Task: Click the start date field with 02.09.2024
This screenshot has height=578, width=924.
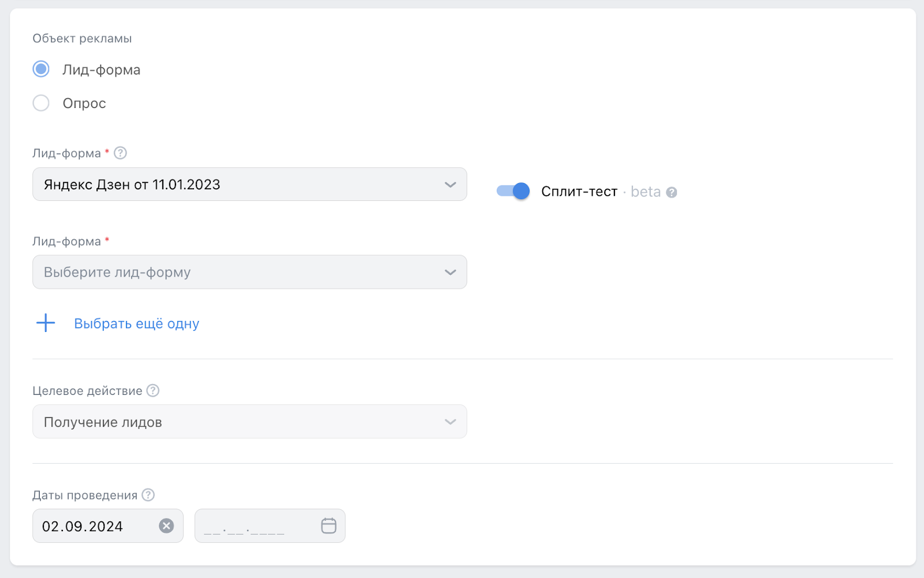Action: [x=108, y=526]
